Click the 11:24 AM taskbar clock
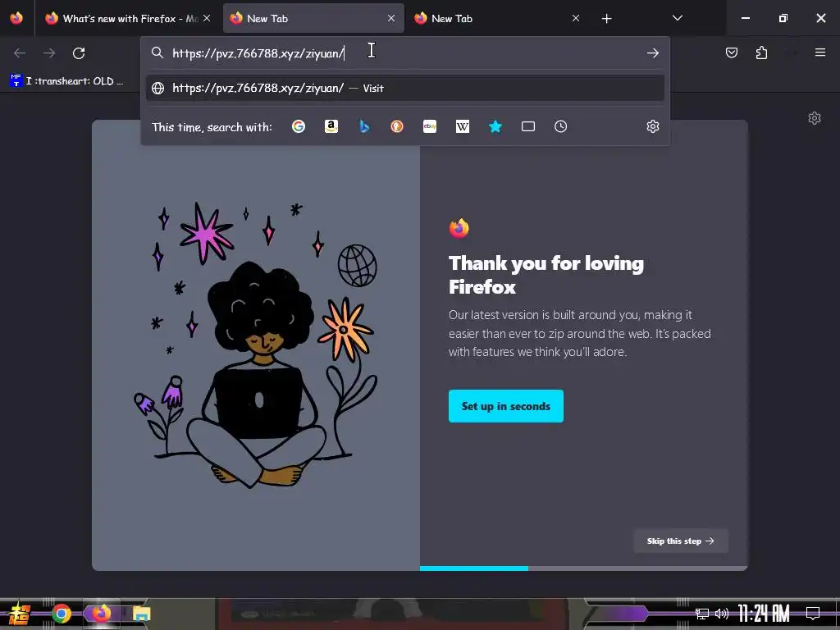The image size is (840, 630). coord(764,614)
